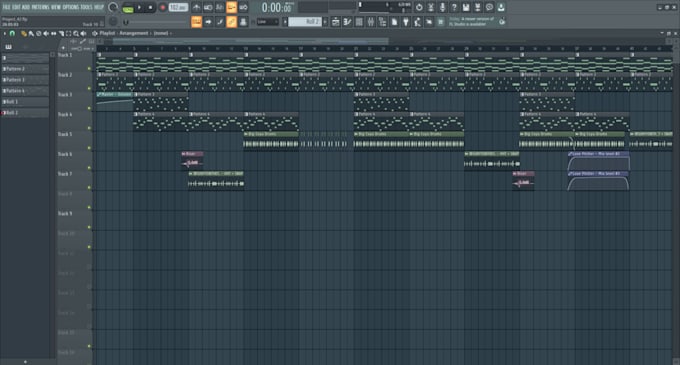Toggle the highlighted link/multilink controllers button
The height and width of the screenshot is (365, 680).
click(232, 22)
